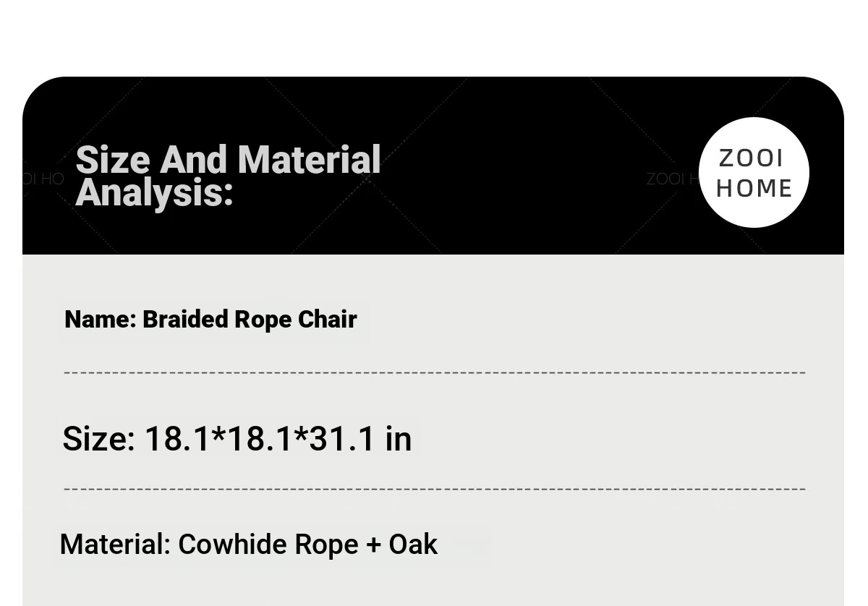Select the word HOME inside the logo
This screenshot has height=606, width=868.
coord(753,188)
